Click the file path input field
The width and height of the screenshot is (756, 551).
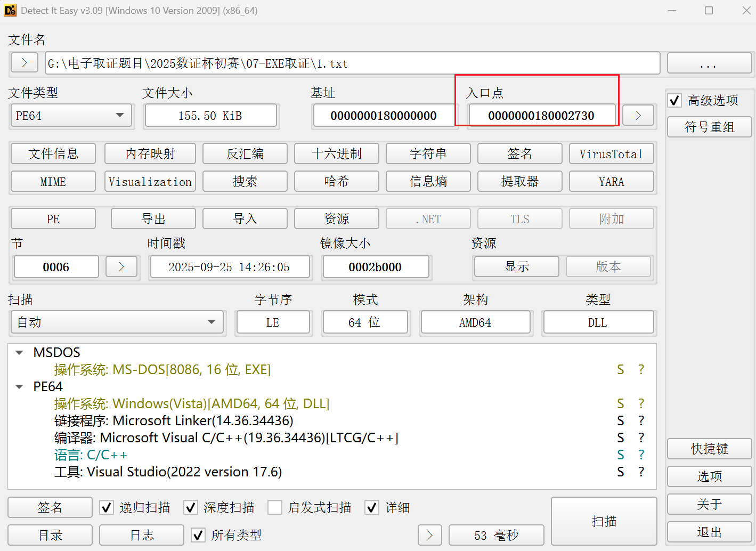pyautogui.click(x=352, y=63)
